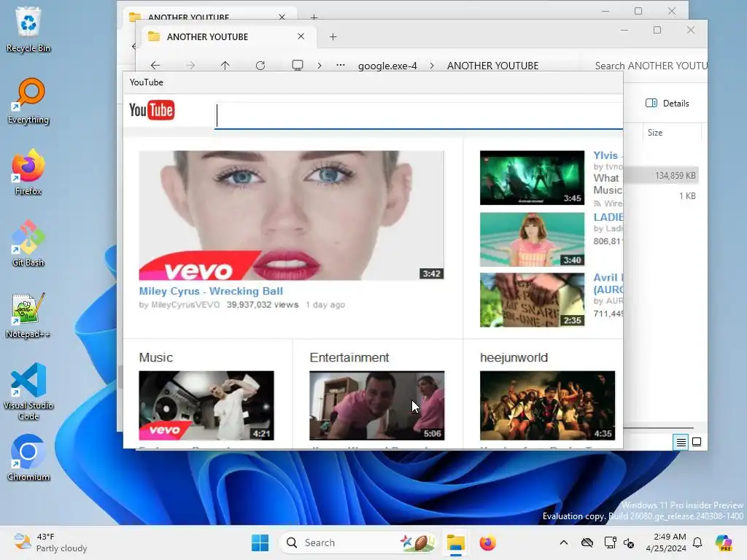Screen dimensions: 747x560
Task: Select ANOTHER YOUTUBE breadcrumb in the address bar
Action: tap(492, 66)
